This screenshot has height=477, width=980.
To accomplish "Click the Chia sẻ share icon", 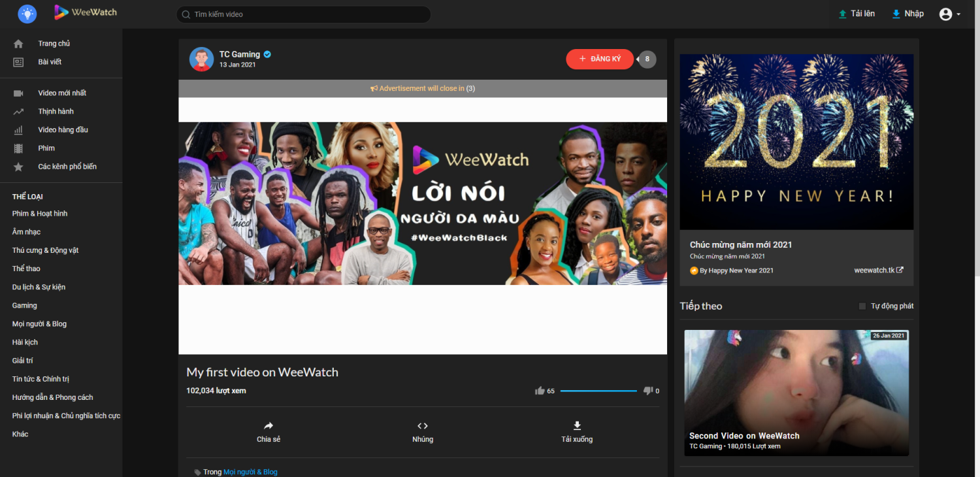I will coord(269,426).
